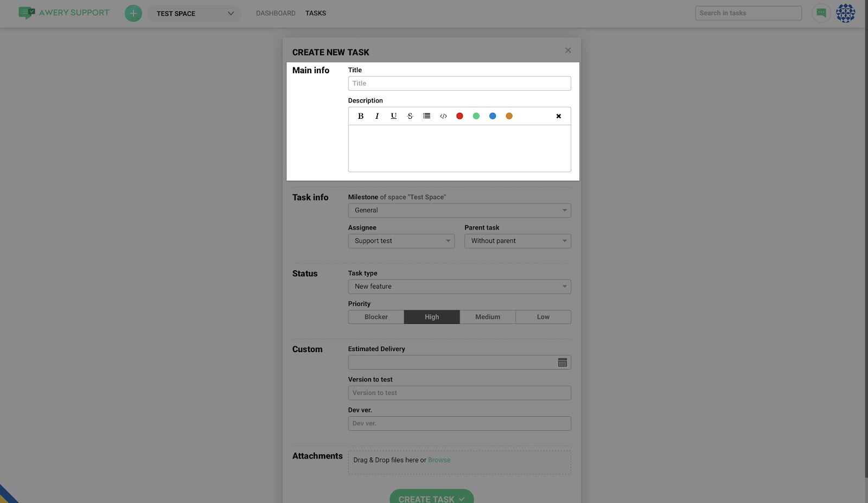Viewport: 868px width, 503px height.
Task: Expand the Milestone dropdown showing General
Action: (x=459, y=211)
